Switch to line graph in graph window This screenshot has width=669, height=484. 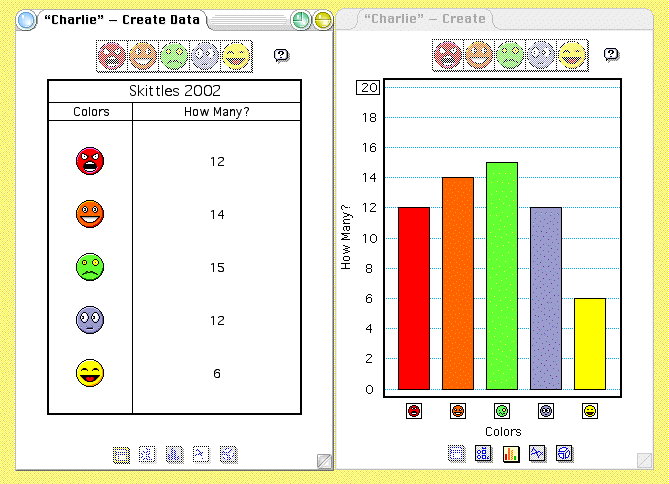coord(537,453)
